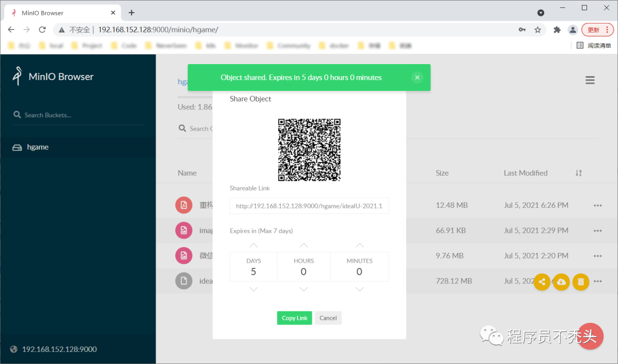Viewport: 618px width, 364px height.
Task: Toggle sort order by Last Modified
Action: tap(578, 173)
